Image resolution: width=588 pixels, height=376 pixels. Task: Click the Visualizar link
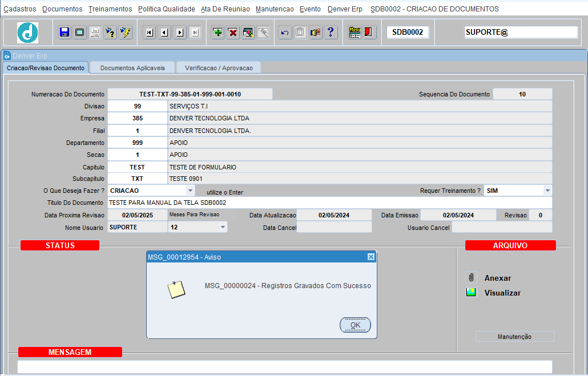(x=502, y=293)
